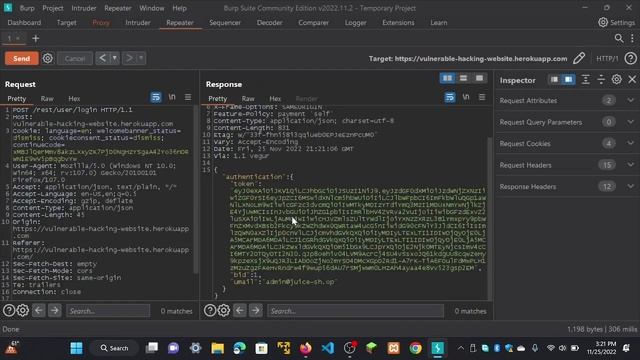Set side-by-side request/response layout
Image resolution: width=640 pixels, height=360 pixels.
[x=447, y=78]
